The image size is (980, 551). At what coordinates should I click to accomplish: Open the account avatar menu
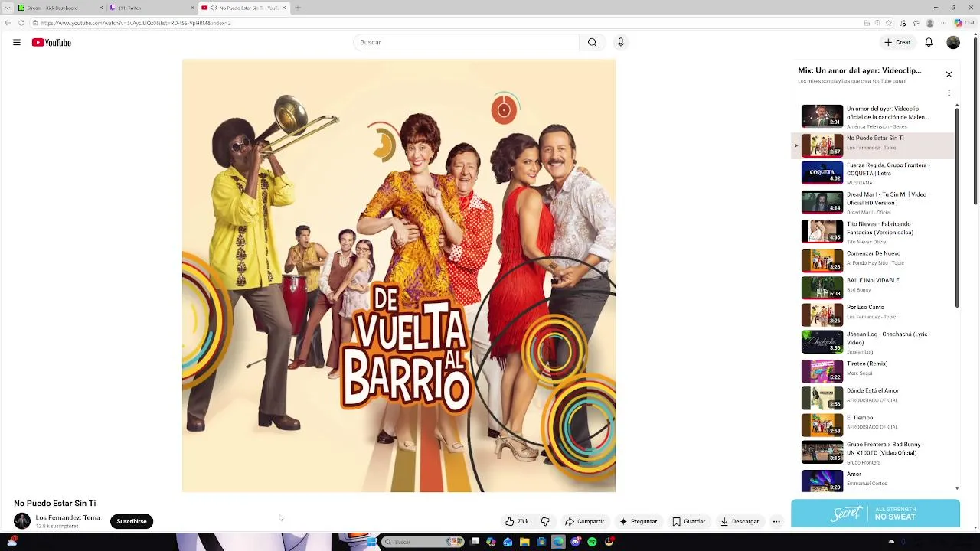coord(953,43)
